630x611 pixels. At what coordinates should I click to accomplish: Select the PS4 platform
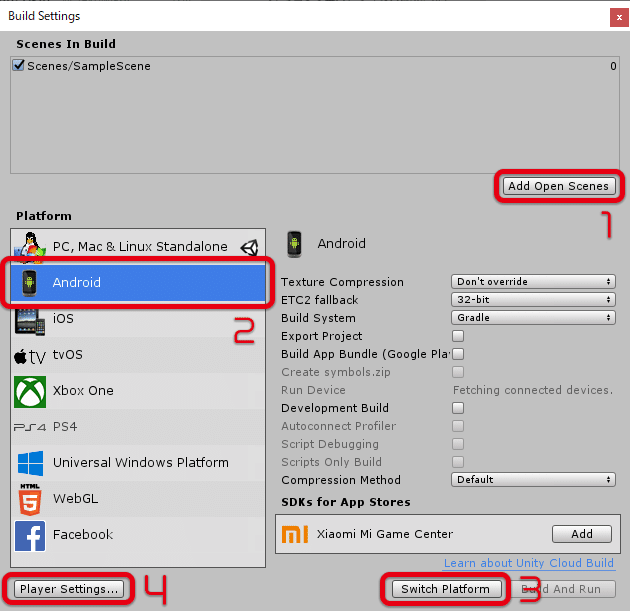click(x=138, y=427)
